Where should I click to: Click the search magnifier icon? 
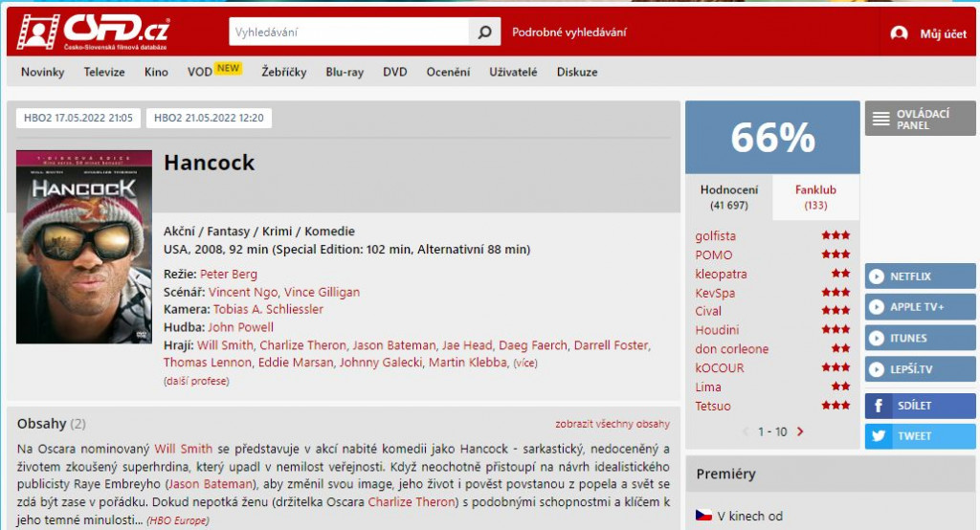coord(484,32)
